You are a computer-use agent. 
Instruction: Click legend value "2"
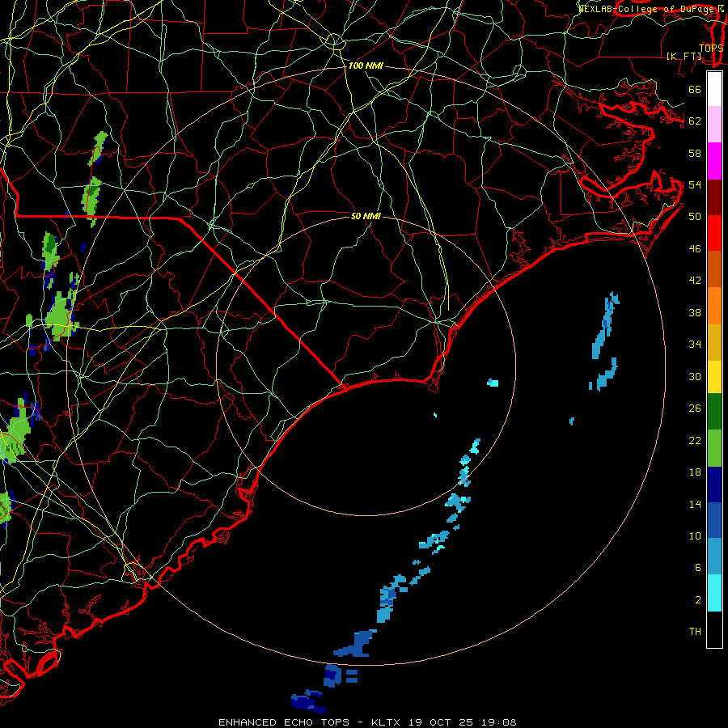698,600
